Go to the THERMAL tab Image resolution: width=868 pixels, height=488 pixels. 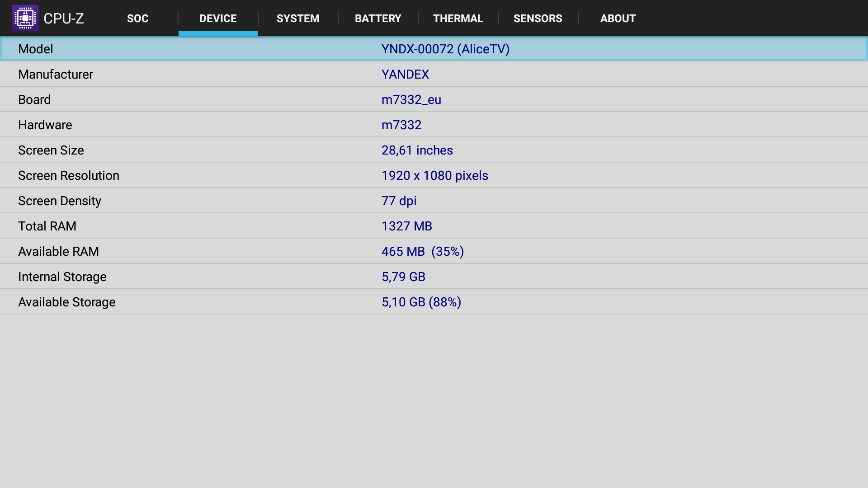[x=458, y=19]
